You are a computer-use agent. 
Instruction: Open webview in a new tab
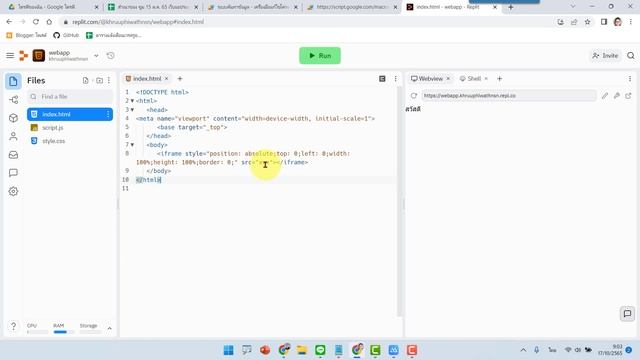628,96
